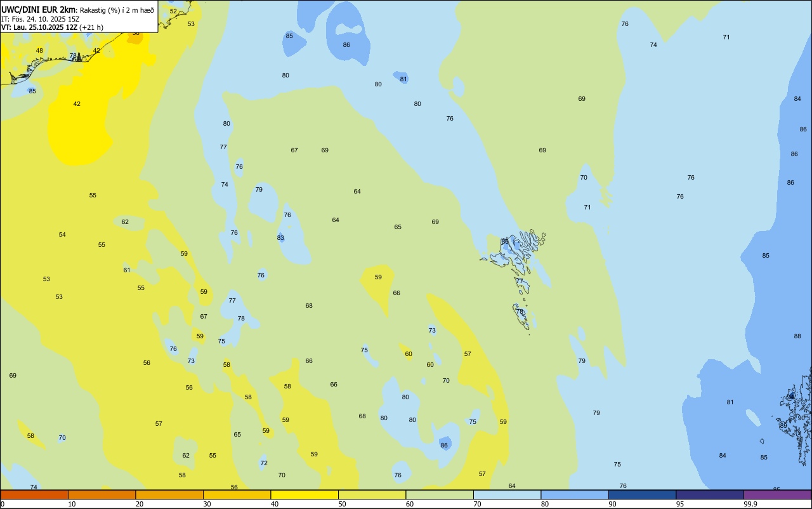Viewport: 812px width, 509px height.
Task: Click the purple legend swatch above 99.9
Action: pyautogui.click(x=778, y=494)
